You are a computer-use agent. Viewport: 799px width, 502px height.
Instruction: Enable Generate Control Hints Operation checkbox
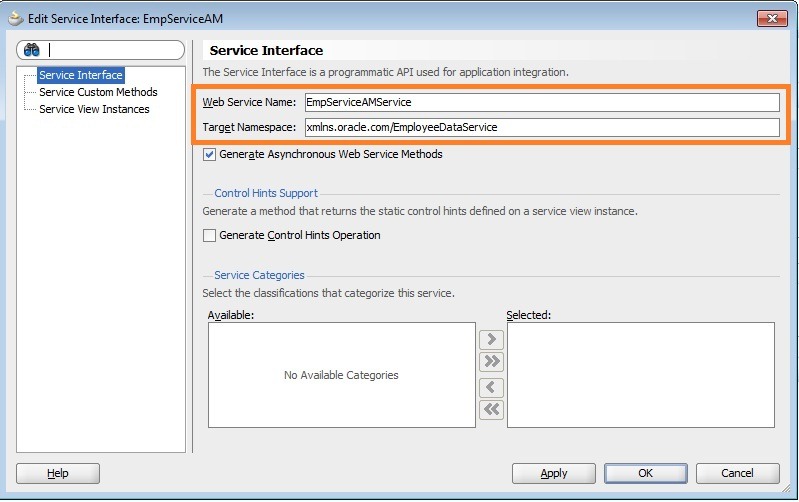click(x=210, y=236)
